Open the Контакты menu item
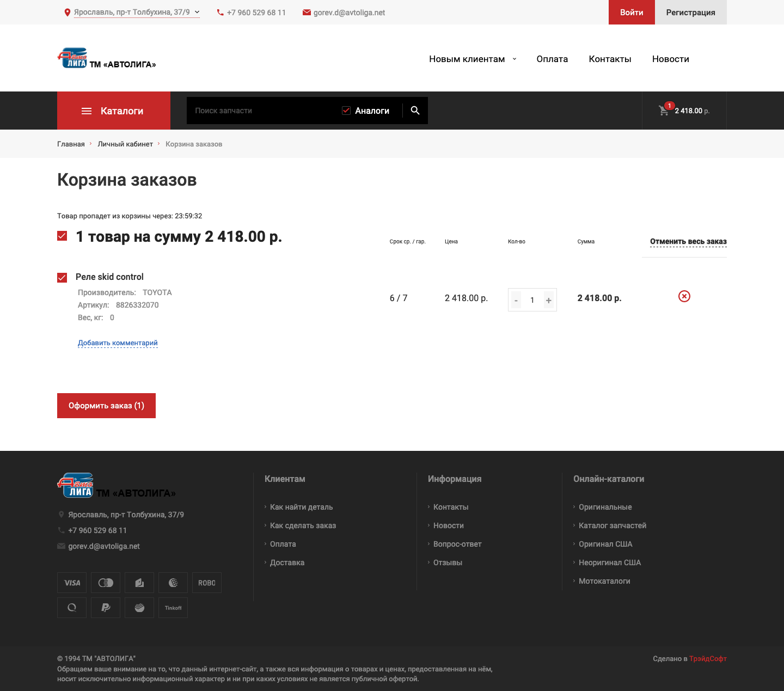The height and width of the screenshot is (691, 784). click(x=610, y=58)
